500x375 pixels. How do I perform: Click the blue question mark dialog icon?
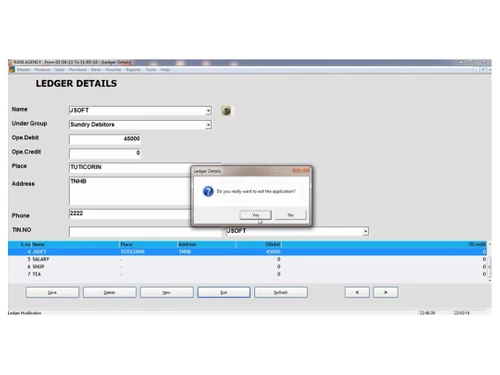(x=208, y=191)
